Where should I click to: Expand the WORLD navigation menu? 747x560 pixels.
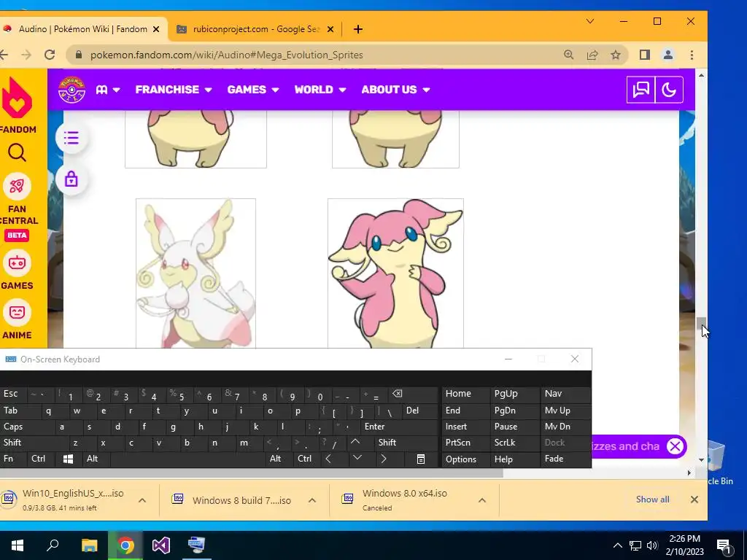click(x=320, y=90)
